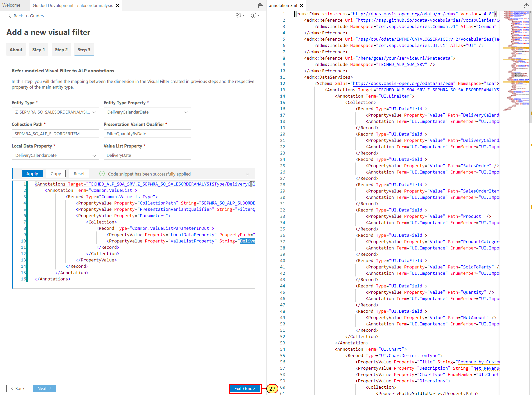
Task: Click the editor layout icon right pane
Action: pos(526,5)
